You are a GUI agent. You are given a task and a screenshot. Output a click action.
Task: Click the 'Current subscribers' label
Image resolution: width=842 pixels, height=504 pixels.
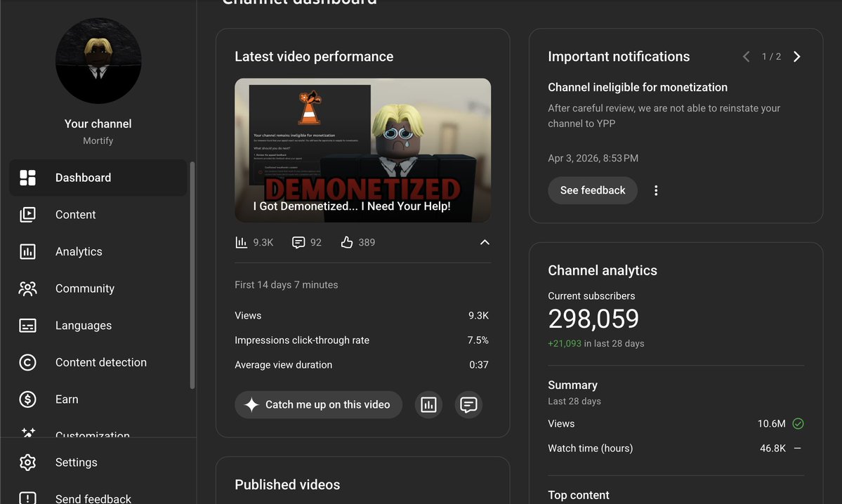pyautogui.click(x=591, y=296)
